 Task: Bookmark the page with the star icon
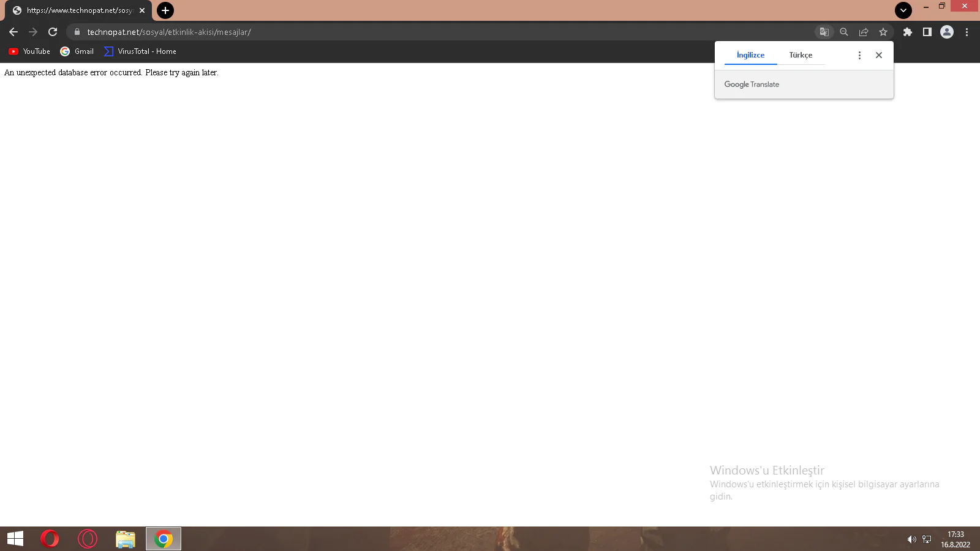click(x=883, y=32)
